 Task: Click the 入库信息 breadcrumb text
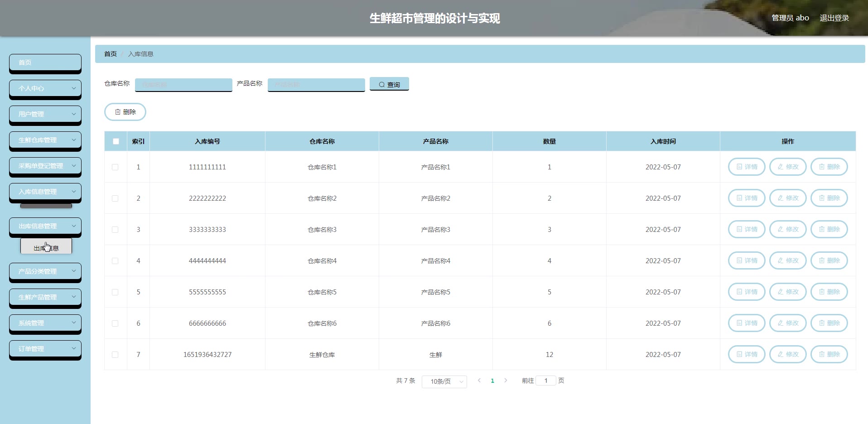tap(141, 54)
